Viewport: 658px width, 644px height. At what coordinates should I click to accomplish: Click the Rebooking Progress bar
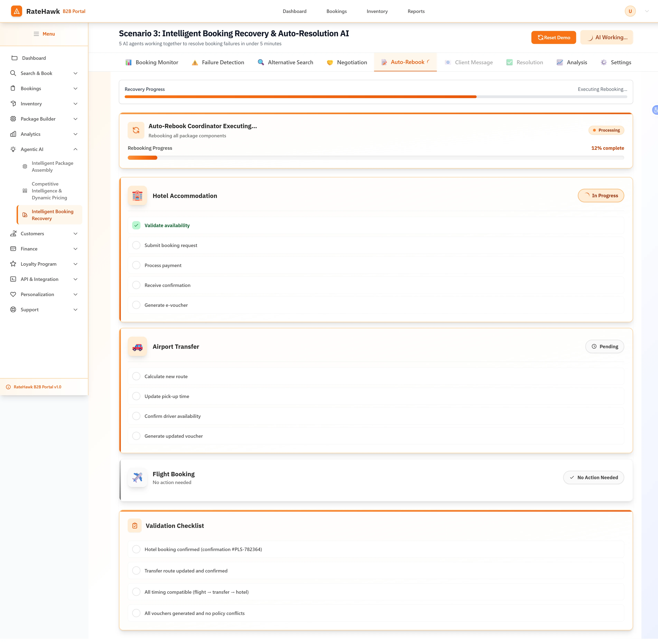[x=375, y=158]
